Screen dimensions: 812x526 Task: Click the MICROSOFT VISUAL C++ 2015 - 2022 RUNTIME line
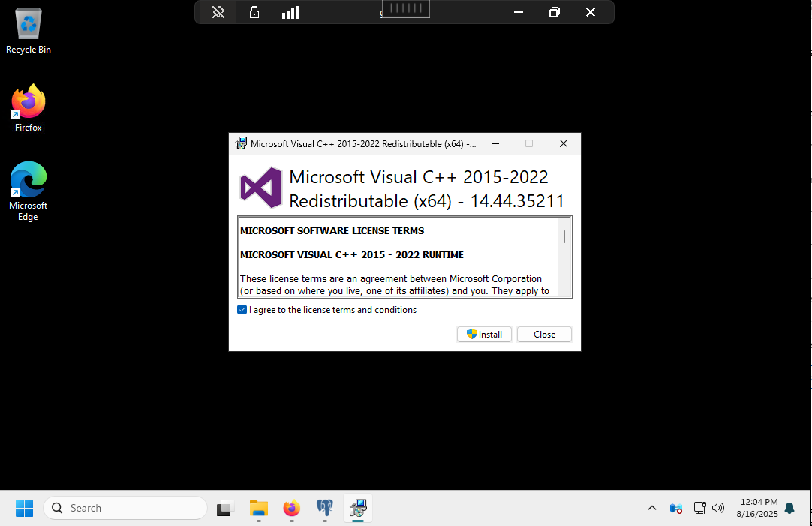(352, 254)
